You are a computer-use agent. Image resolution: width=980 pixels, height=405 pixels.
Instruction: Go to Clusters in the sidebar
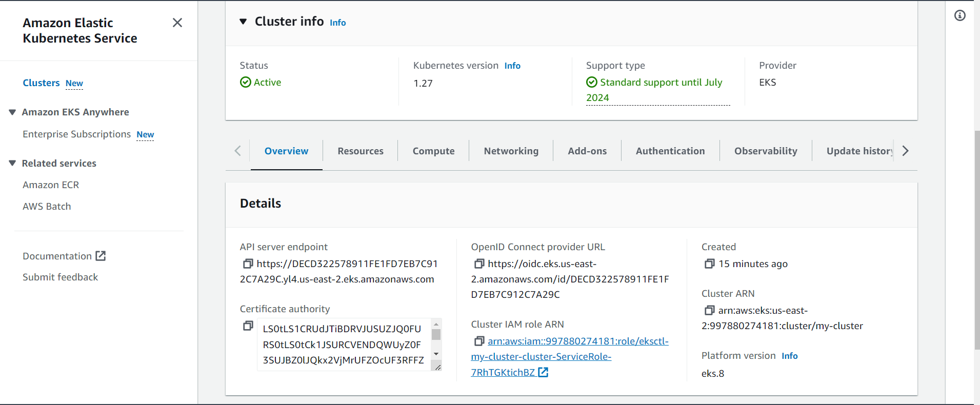pos(41,83)
